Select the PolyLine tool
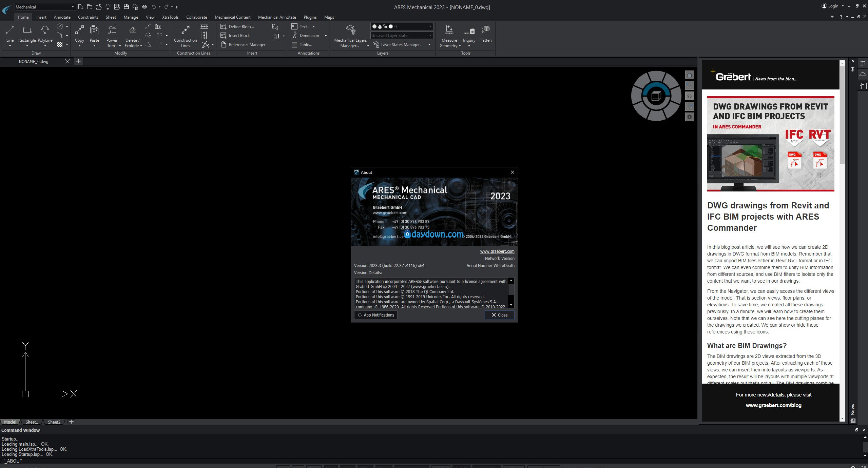The height and width of the screenshot is (468, 868). pos(45,34)
